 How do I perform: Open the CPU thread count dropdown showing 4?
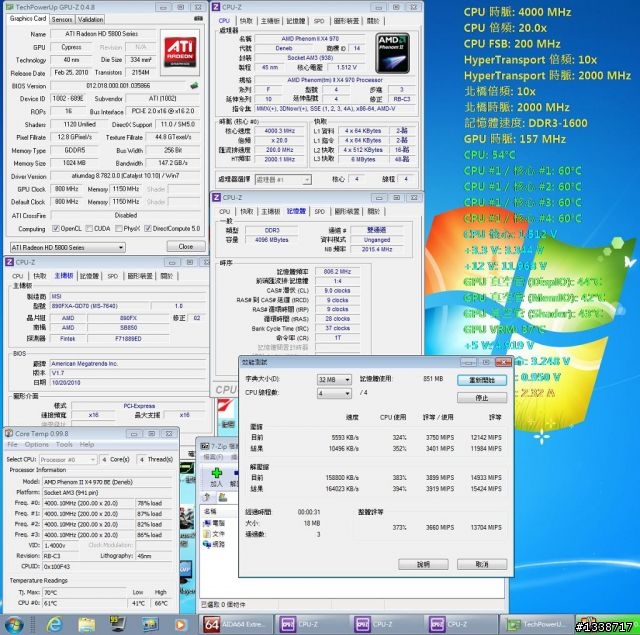point(334,393)
